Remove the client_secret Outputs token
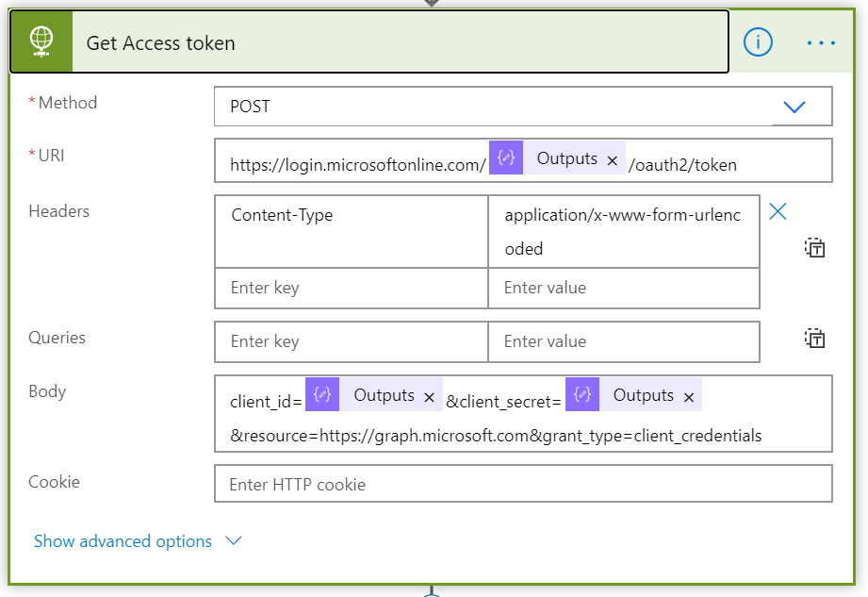Screen dimensions: 868x597 tap(689, 397)
